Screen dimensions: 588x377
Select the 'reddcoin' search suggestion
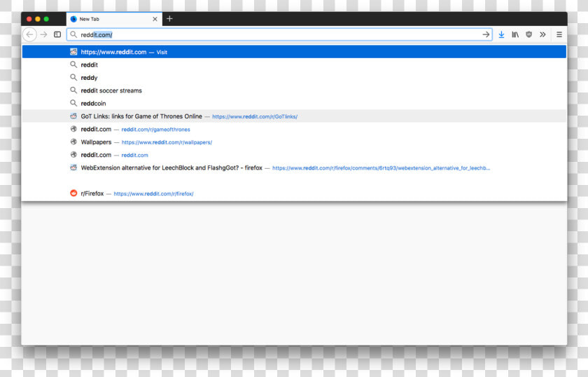tap(294, 103)
